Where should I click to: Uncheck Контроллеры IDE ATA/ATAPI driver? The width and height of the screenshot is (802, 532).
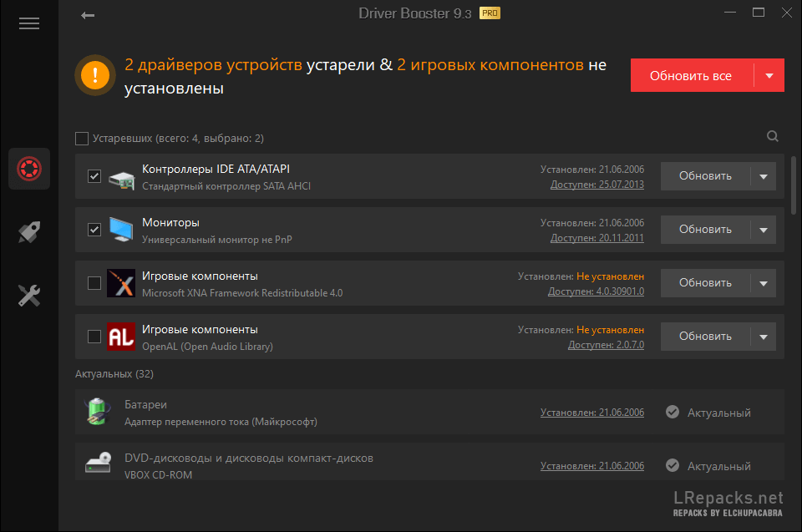pos(94,176)
